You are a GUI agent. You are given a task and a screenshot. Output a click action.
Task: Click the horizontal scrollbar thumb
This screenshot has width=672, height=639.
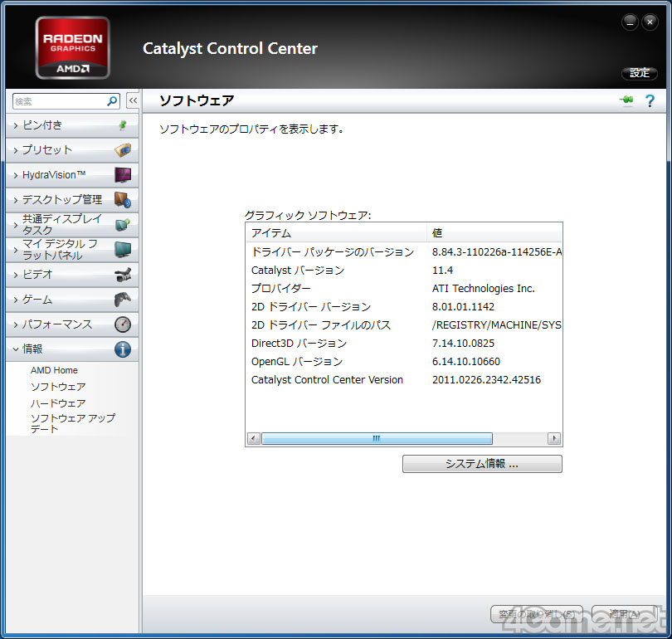coord(377,438)
